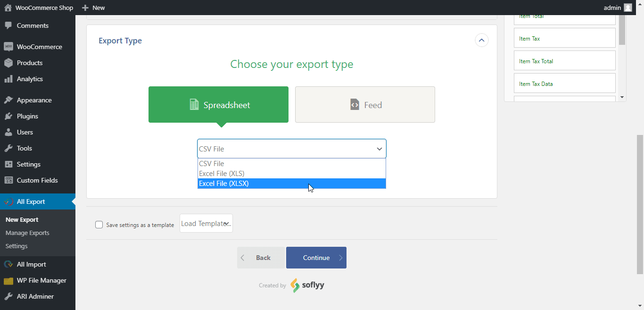The height and width of the screenshot is (310, 644).
Task: Click the All Export plugin icon
Action: click(x=8, y=201)
